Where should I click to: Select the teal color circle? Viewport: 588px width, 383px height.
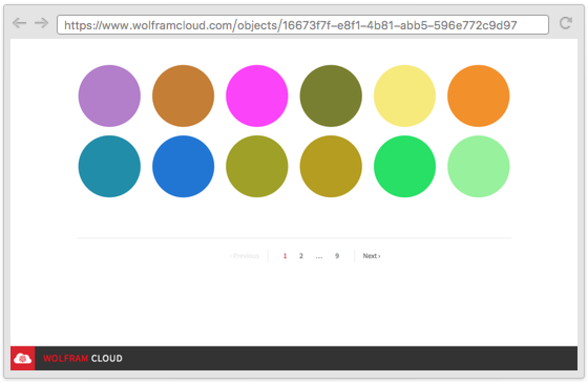coord(109,166)
